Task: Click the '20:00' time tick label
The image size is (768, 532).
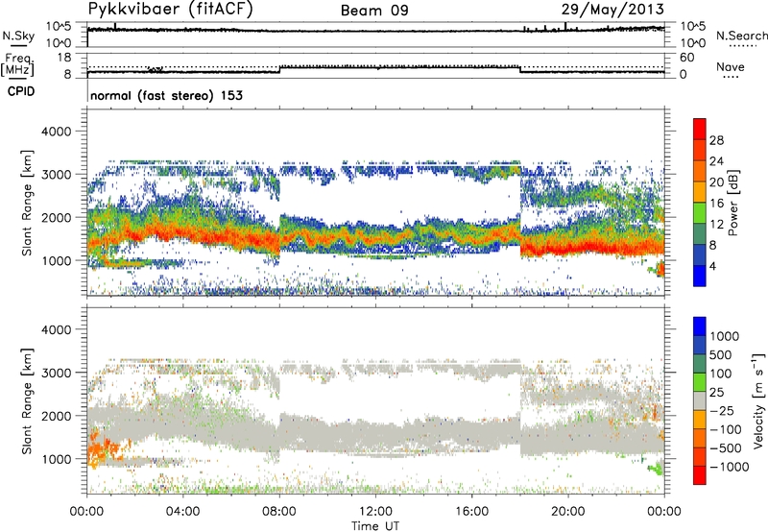Action: tap(568, 512)
